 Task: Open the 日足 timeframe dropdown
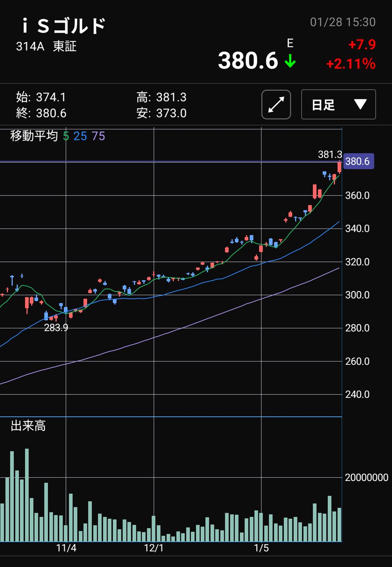pyautogui.click(x=338, y=104)
